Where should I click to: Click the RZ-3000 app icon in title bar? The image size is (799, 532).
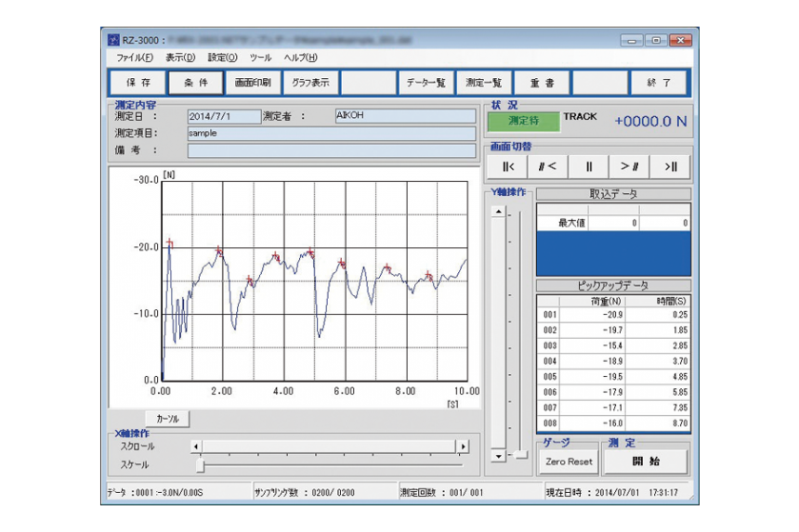coord(113,40)
